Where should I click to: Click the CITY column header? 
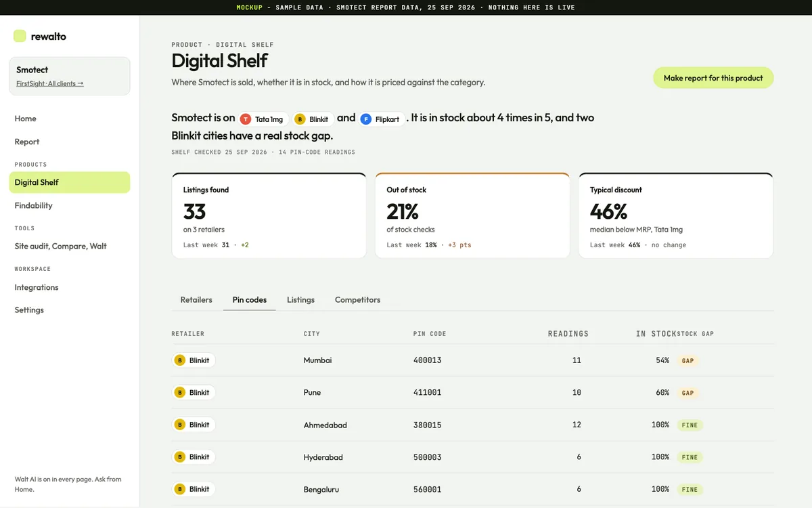312,334
